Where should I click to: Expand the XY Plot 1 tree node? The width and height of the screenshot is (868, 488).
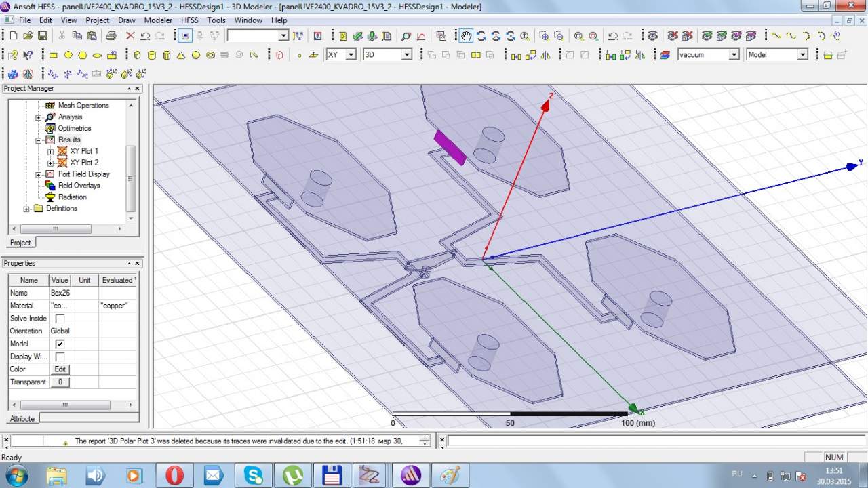pyautogui.click(x=50, y=151)
